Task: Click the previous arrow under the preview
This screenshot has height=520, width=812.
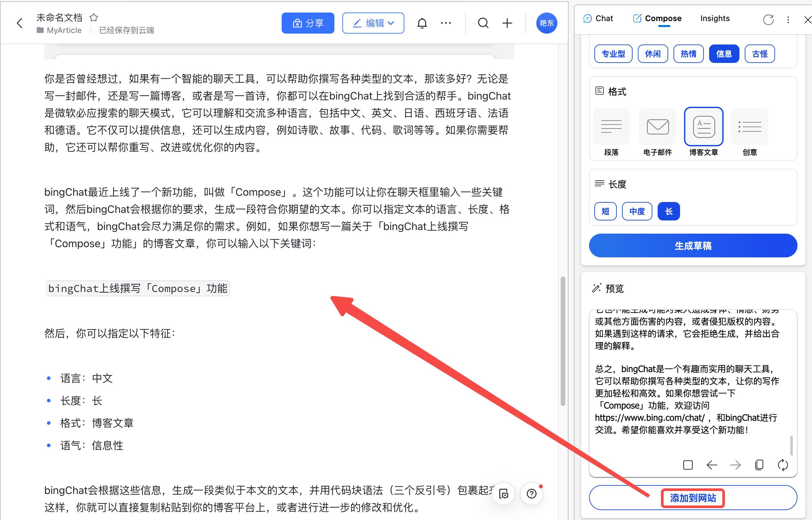Action: point(712,465)
